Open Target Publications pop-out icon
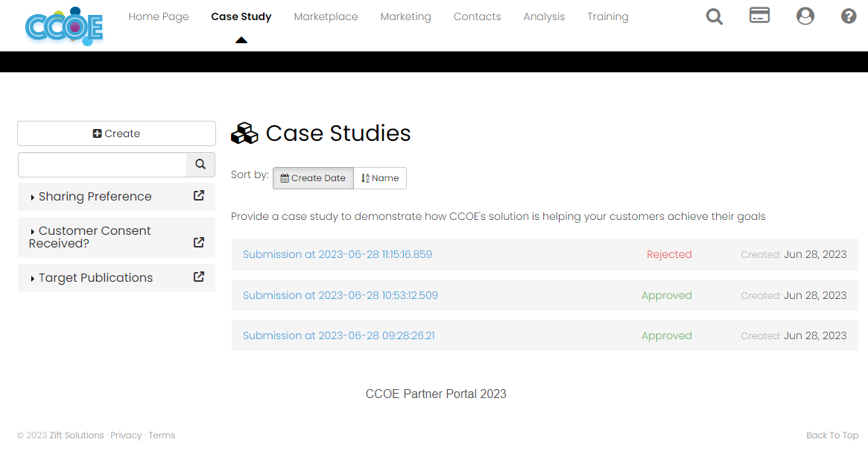Viewport: 868px width, 451px height. (199, 277)
